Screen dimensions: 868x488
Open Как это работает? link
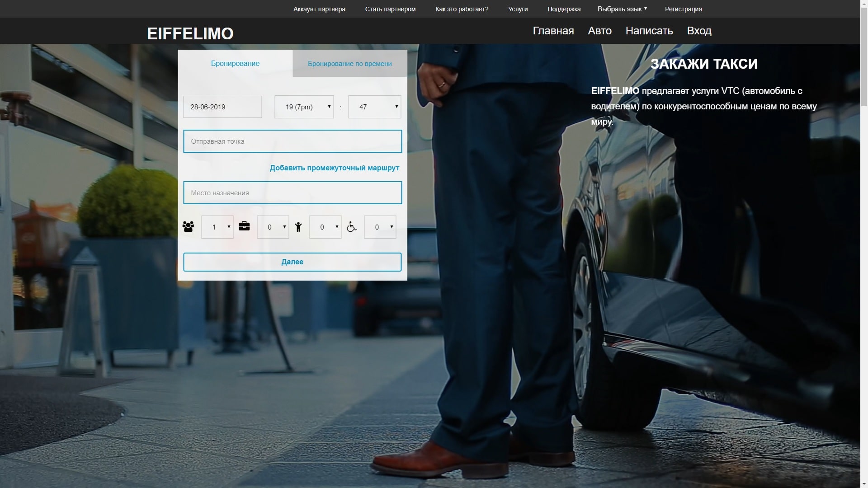462,9
